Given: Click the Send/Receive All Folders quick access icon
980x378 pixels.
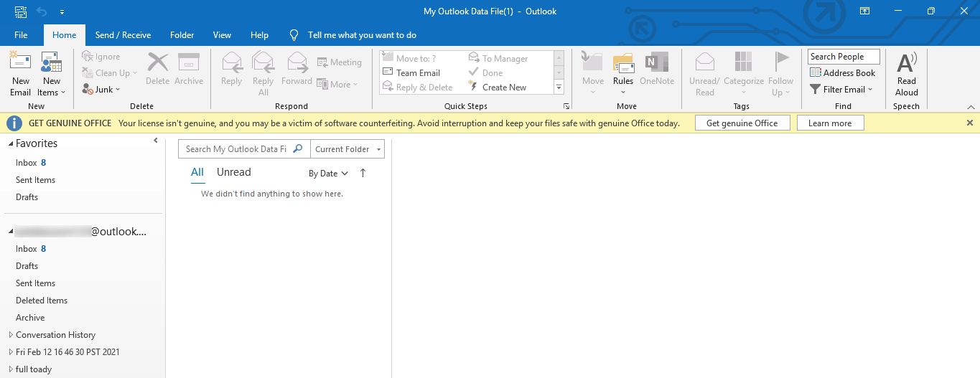Looking at the screenshot, I should coord(21,11).
